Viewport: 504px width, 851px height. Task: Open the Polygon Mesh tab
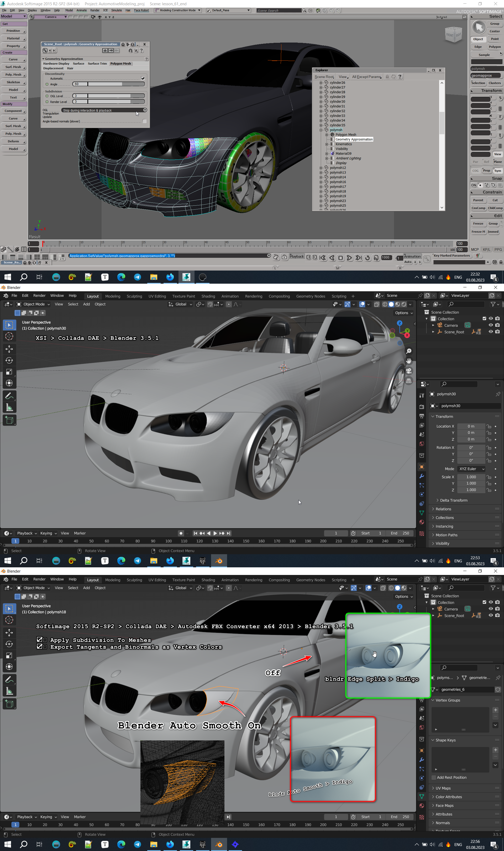pos(120,64)
